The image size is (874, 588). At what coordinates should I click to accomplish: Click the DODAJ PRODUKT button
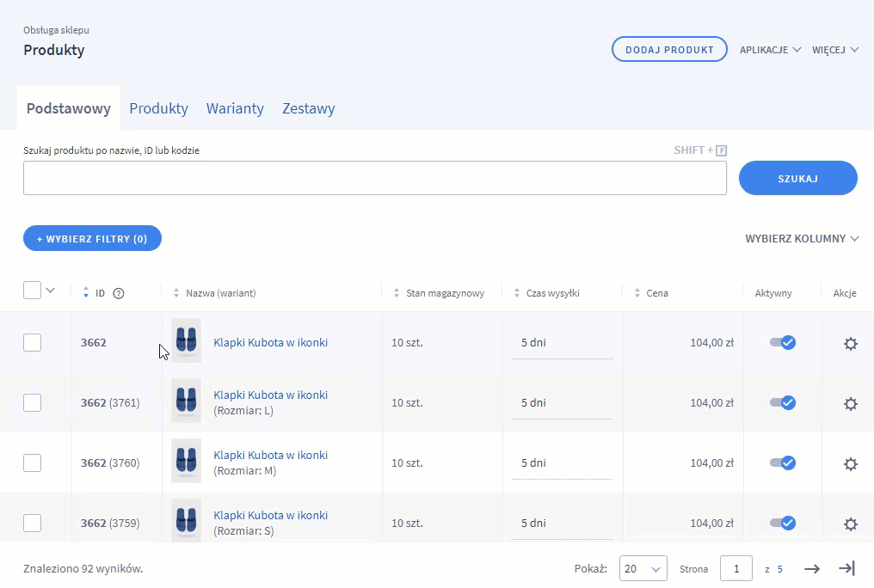pyautogui.click(x=669, y=50)
